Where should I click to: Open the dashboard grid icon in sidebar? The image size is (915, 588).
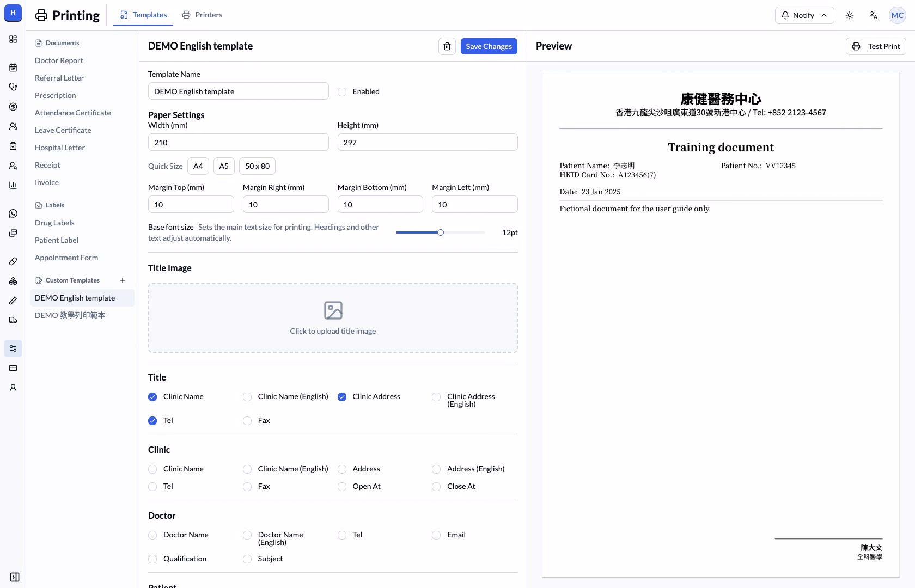[13, 39]
